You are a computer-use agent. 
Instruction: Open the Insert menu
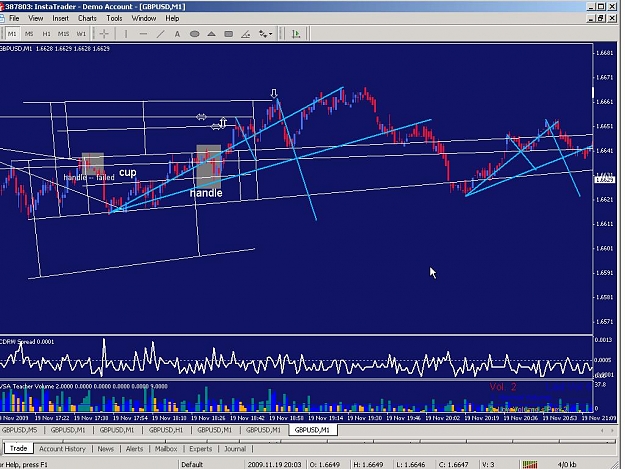pyautogui.click(x=61, y=18)
